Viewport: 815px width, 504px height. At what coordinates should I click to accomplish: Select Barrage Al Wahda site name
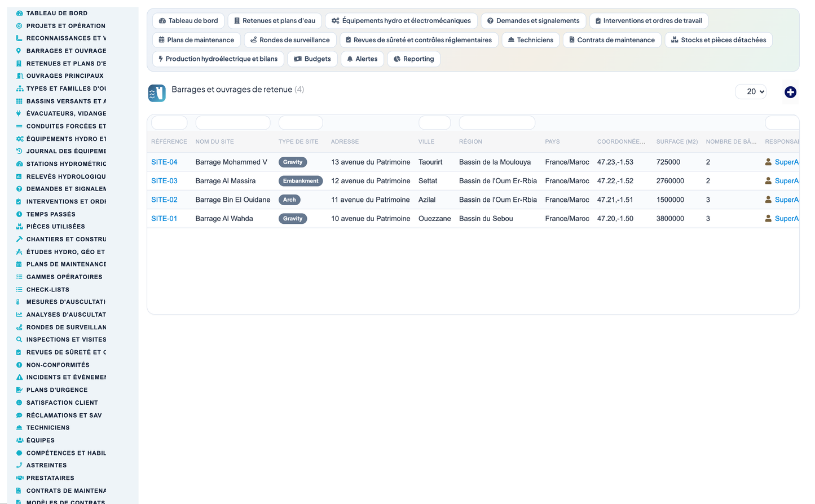(x=224, y=219)
